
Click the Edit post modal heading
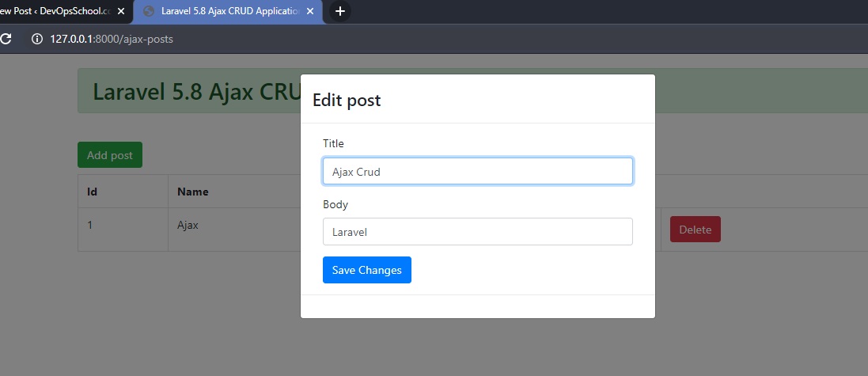click(347, 100)
